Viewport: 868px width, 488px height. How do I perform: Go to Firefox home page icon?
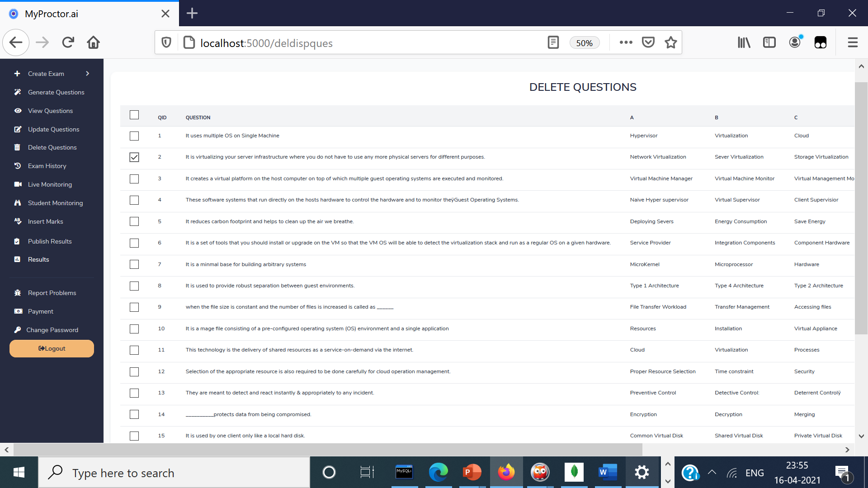pyautogui.click(x=94, y=42)
